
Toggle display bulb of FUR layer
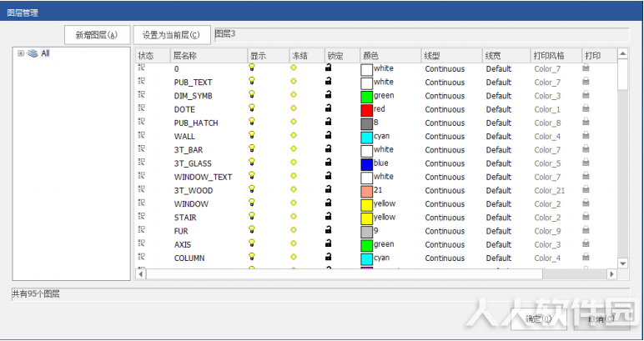coord(252,231)
